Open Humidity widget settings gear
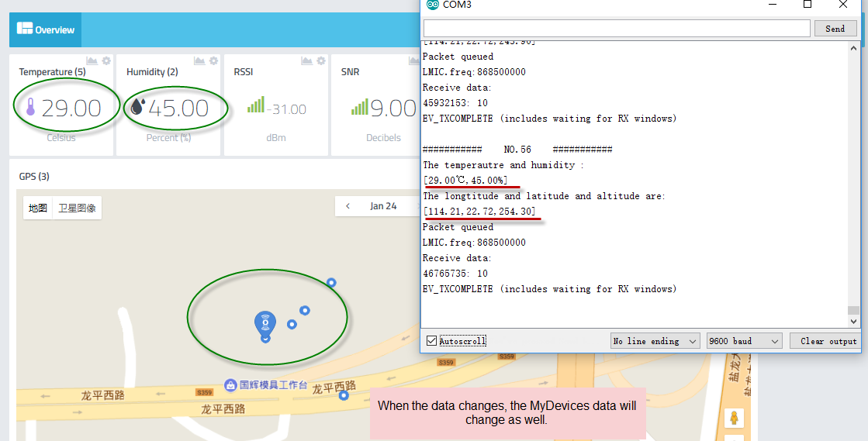This screenshot has width=868, height=441. (x=213, y=60)
